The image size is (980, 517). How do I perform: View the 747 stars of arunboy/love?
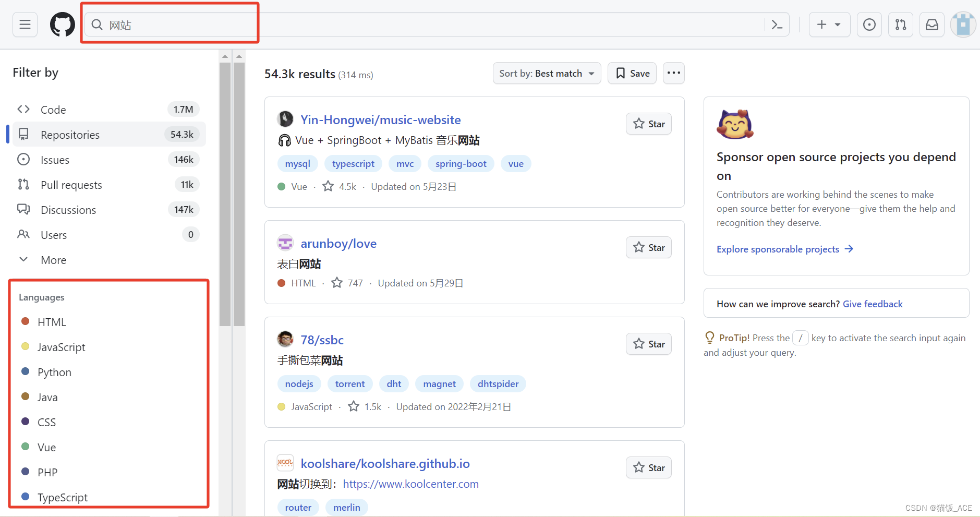point(347,283)
